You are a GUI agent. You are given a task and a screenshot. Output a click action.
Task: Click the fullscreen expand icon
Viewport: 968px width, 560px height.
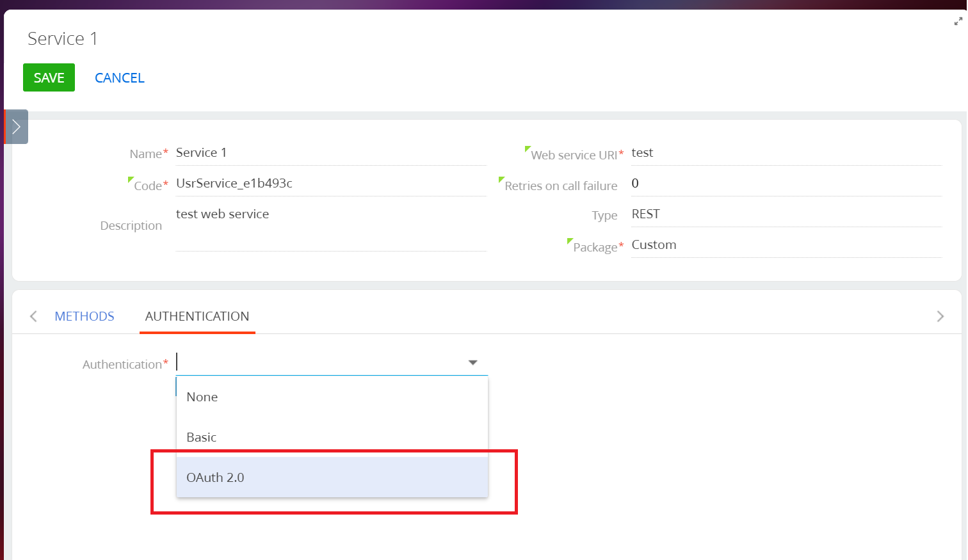[x=958, y=21]
